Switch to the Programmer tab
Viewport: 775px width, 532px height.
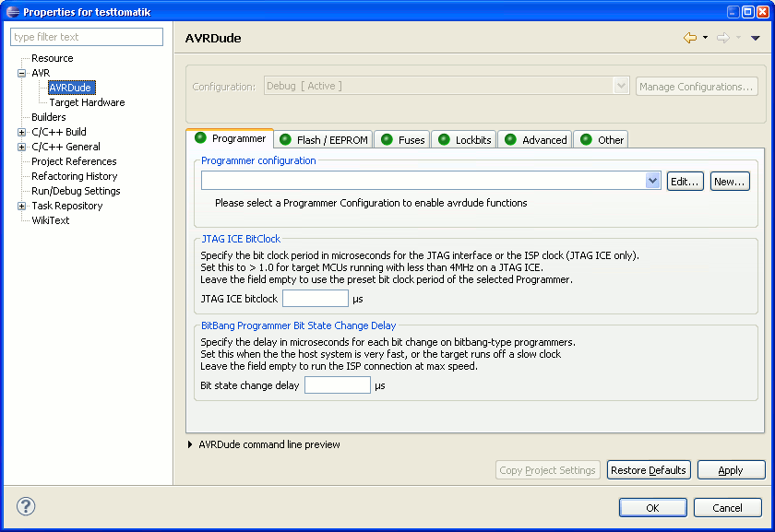click(x=231, y=138)
